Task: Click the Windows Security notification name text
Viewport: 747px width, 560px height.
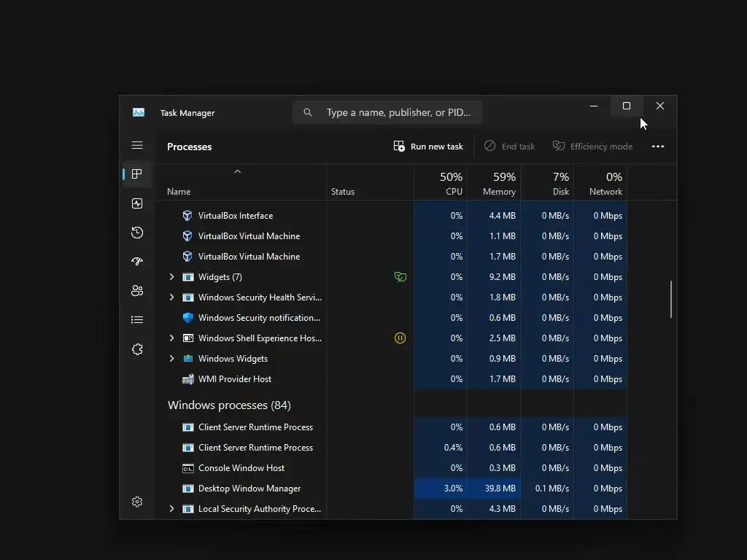Action: click(x=259, y=318)
